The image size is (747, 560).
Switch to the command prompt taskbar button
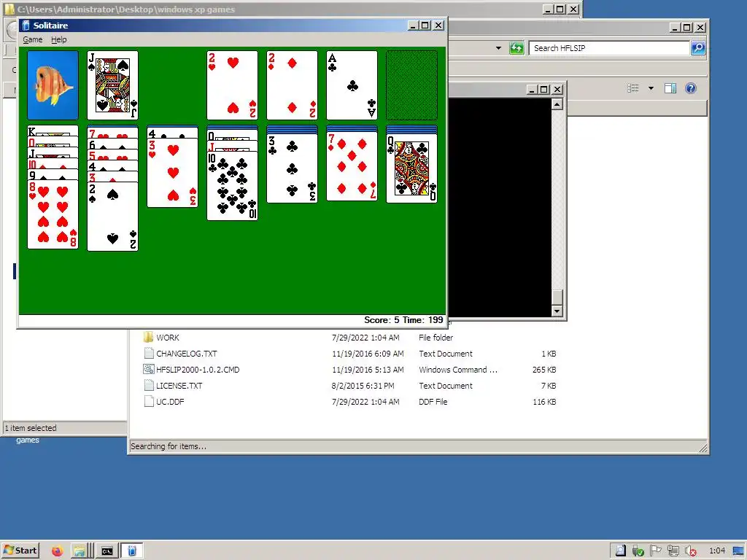tap(107, 551)
